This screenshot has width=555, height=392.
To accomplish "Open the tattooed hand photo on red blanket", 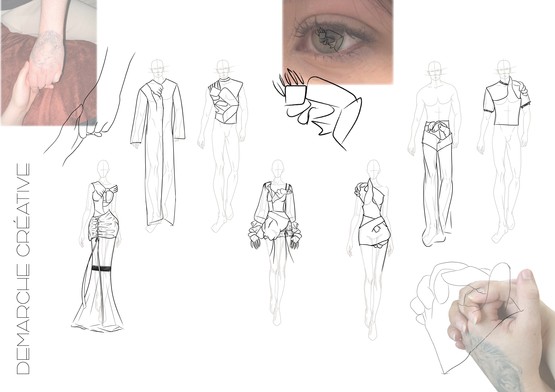I will tap(49, 63).
